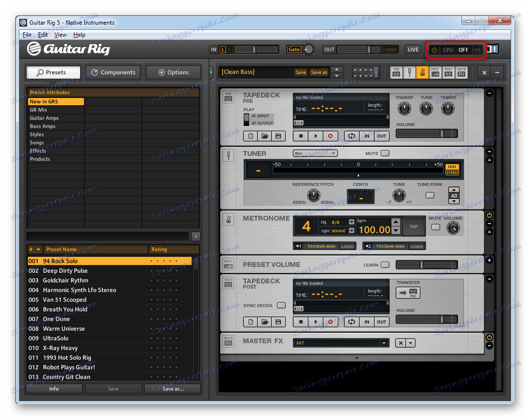Raise the tune fork note above A3
The width and height of the screenshot is (530, 420).
[454, 190]
